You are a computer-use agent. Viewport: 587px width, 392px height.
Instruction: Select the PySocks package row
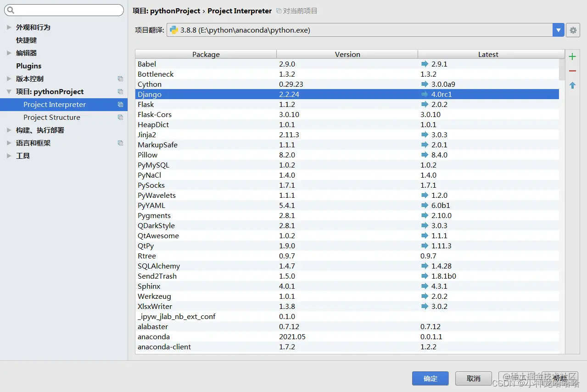[x=347, y=185]
